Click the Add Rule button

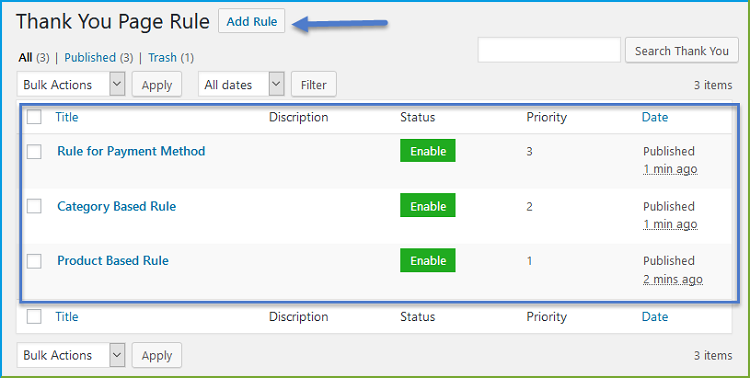[252, 21]
